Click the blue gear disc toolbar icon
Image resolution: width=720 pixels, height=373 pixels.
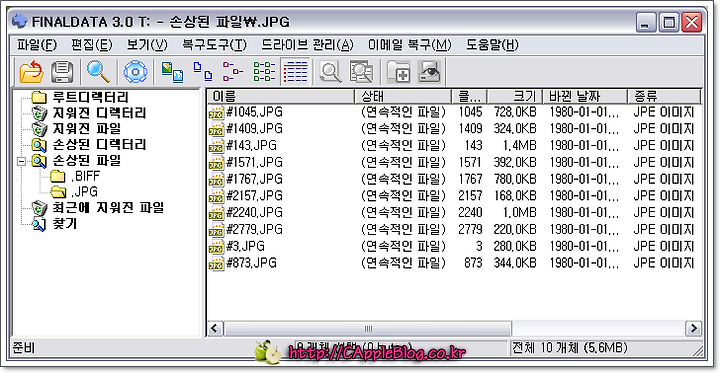pos(135,72)
